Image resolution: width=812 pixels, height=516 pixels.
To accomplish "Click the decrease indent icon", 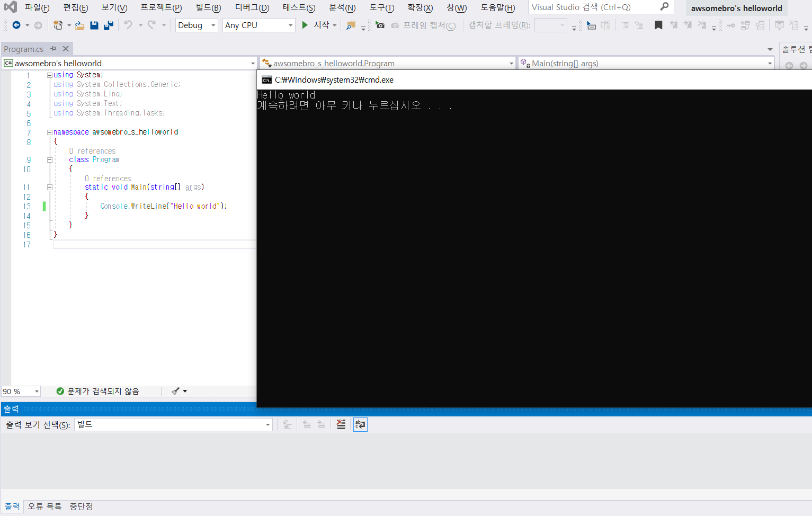I will click(x=625, y=25).
